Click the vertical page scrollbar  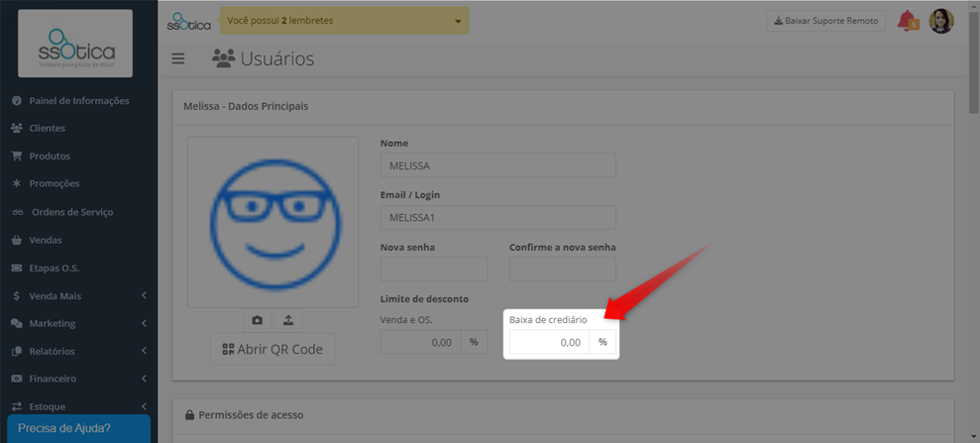pos(974,221)
